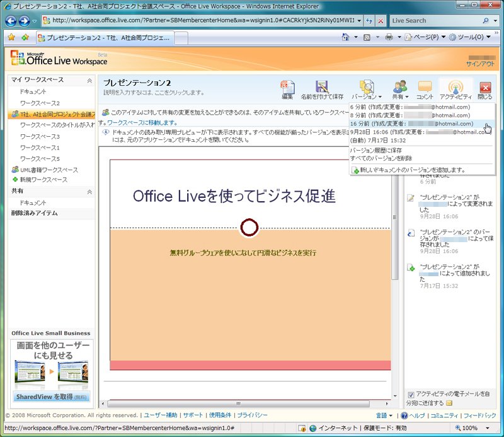Click the mail icon beside activity email option
This screenshot has width=504, height=437.
click(449, 403)
